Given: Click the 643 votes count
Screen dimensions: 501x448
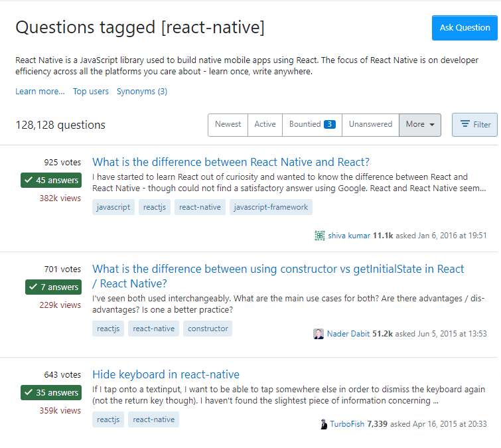Looking at the screenshot, I should [62, 374].
